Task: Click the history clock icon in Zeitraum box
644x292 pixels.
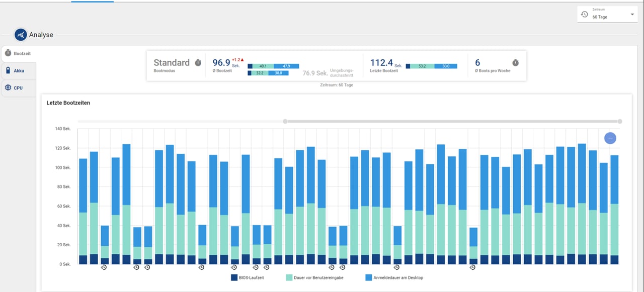Action: (x=585, y=15)
